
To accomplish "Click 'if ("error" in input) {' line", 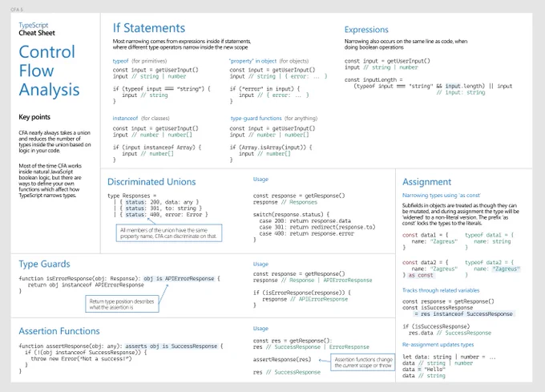I will tap(264, 89).
